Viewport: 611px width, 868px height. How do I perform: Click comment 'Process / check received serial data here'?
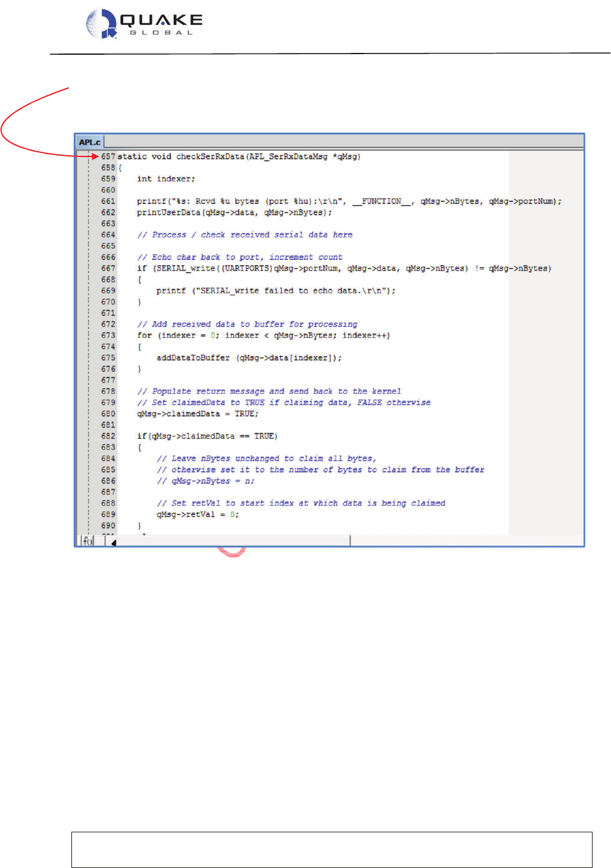click(245, 235)
